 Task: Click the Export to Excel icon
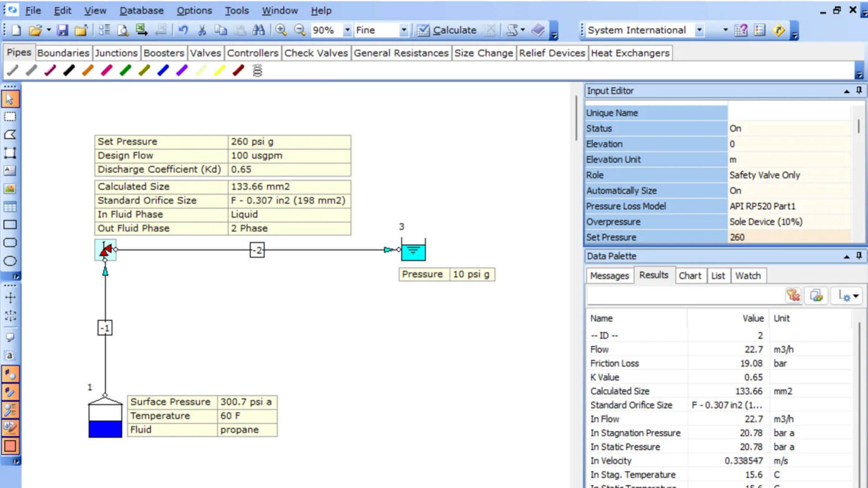point(142,30)
